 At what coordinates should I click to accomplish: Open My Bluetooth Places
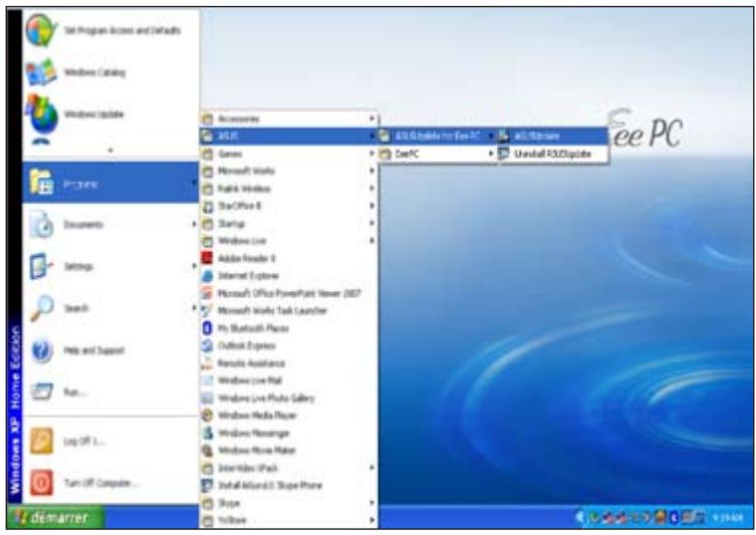[x=289, y=328]
